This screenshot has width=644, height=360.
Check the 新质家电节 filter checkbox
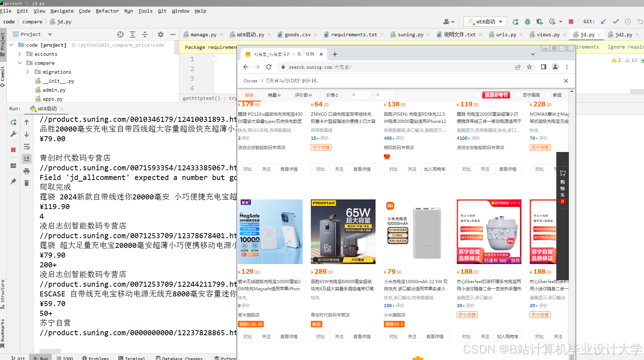click(x=477, y=95)
